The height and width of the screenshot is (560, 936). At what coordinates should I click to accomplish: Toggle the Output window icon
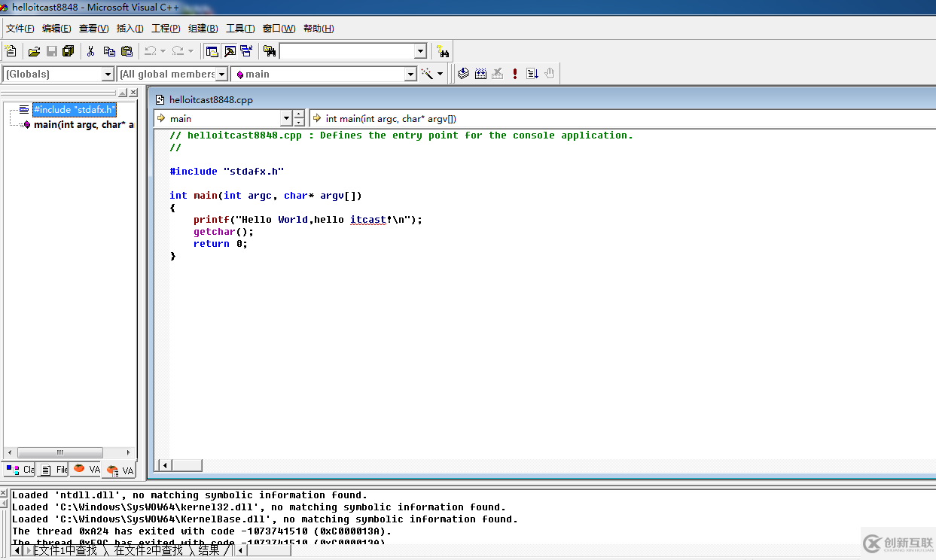click(x=230, y=51)
